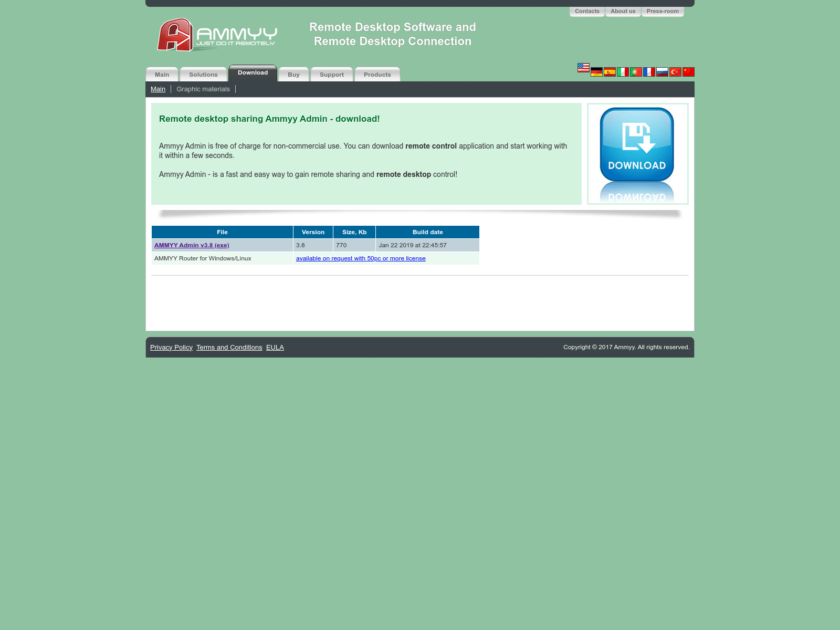Download AMMYY Admin v3.8 (exe)
Viewport: 840px width, 630px height.
pyautogui.click(x=192, y=245)
